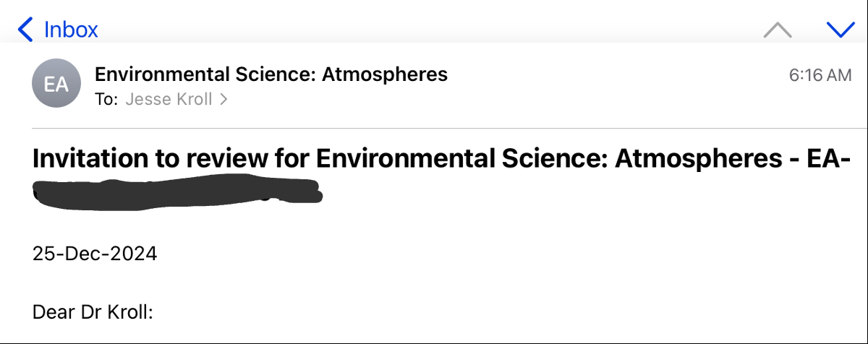Viewport: 868px width, 344px height.
Task: Click the 25-Dec-2024 date line
Action: [95, 254]
